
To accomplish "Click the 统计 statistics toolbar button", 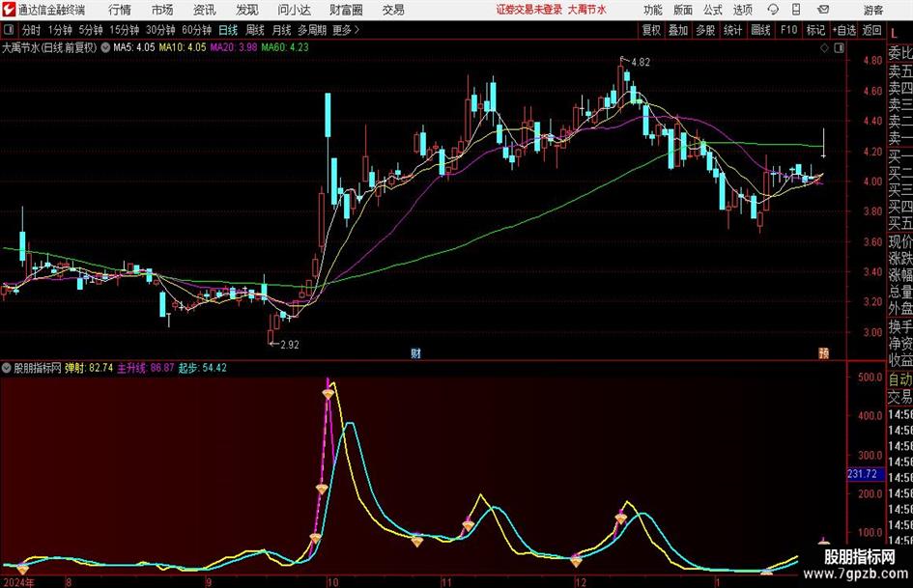I will click(x=732, y=30).
